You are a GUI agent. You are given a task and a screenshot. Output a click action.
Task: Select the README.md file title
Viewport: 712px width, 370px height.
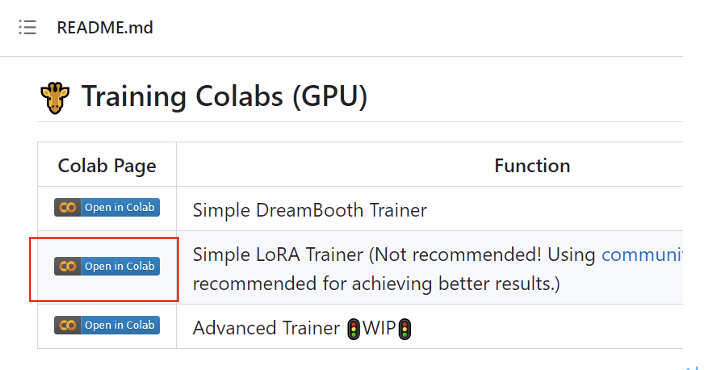[105, 28]
